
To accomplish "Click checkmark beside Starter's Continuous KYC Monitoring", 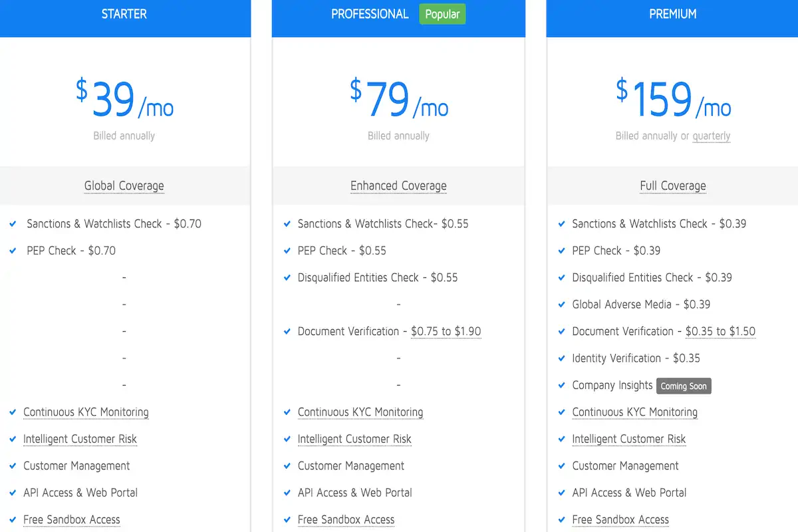I will [13, 412].
